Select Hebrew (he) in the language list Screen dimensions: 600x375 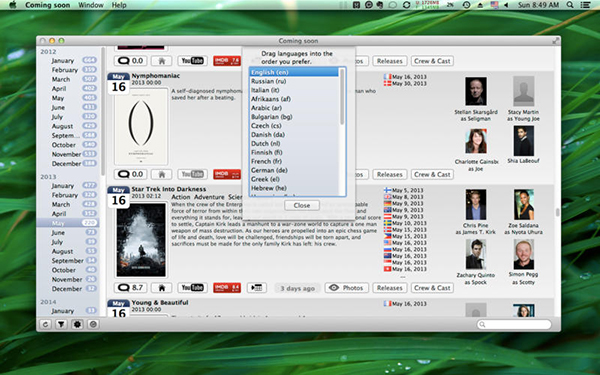coord(294,188)
